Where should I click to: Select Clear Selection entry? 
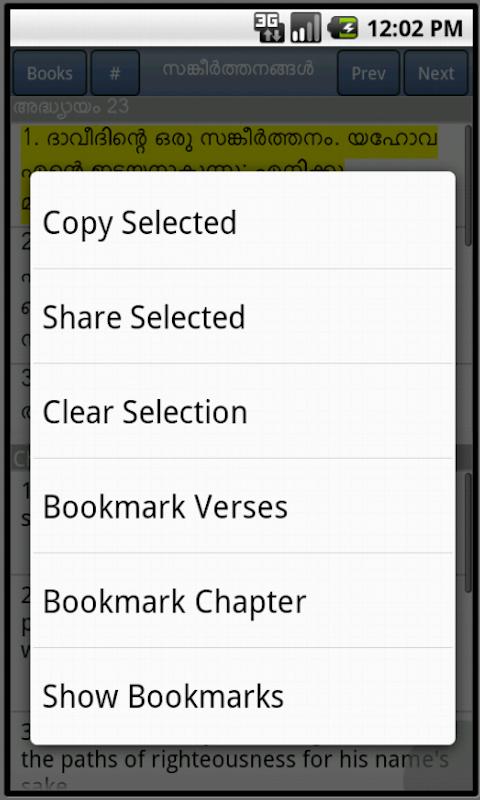tap(243, 411)
